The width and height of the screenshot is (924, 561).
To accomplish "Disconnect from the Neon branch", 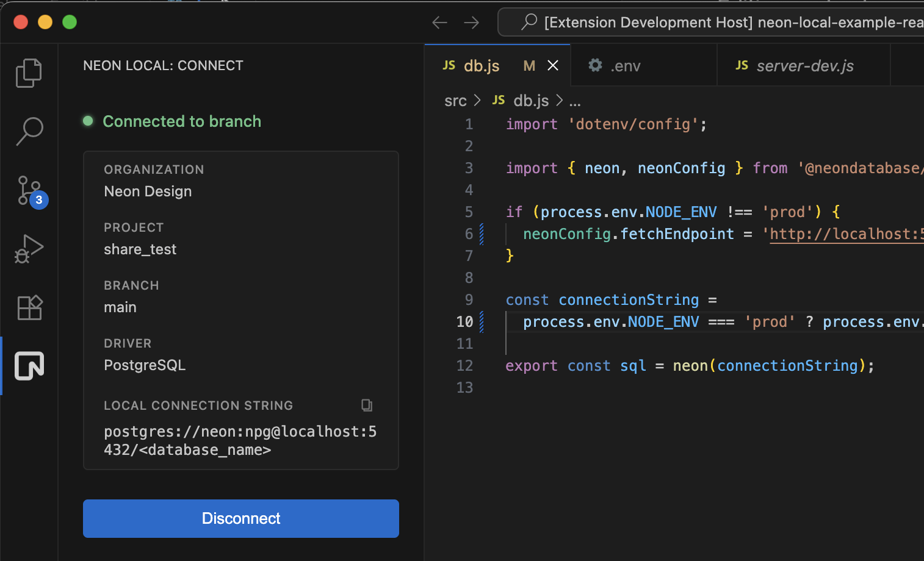I will point(241,518).
